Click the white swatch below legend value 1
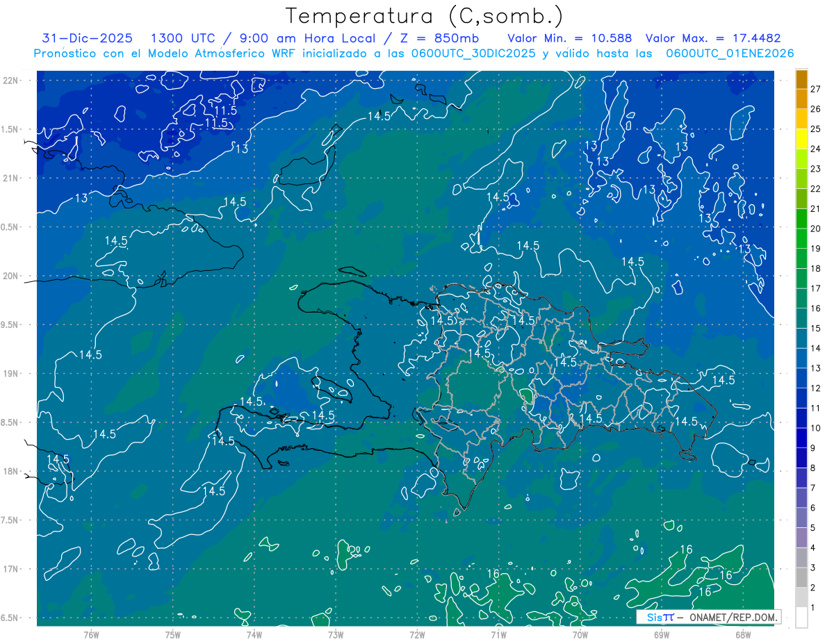This screenshot has width=834, height=644. click(802, 618)
